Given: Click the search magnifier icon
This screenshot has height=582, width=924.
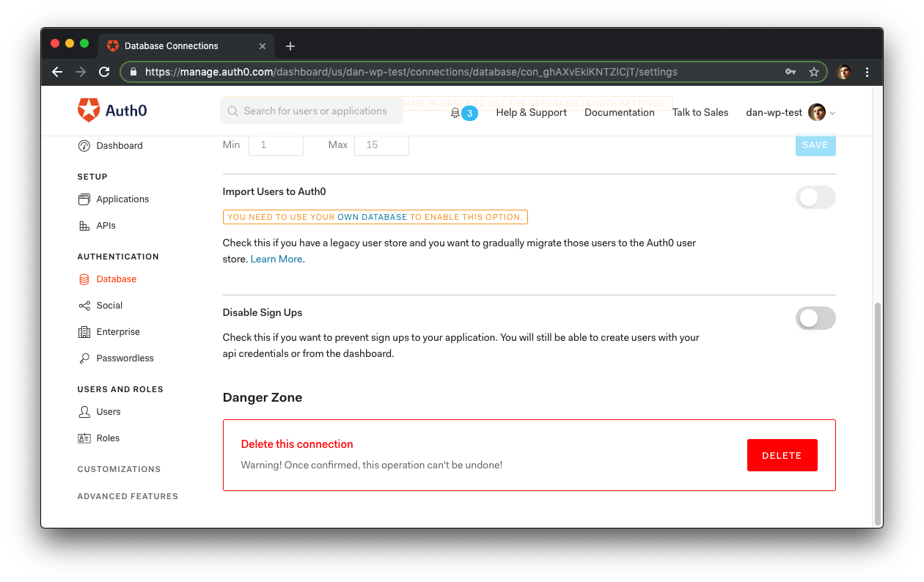Looking at the screenshot, I should tap(233, 111).
